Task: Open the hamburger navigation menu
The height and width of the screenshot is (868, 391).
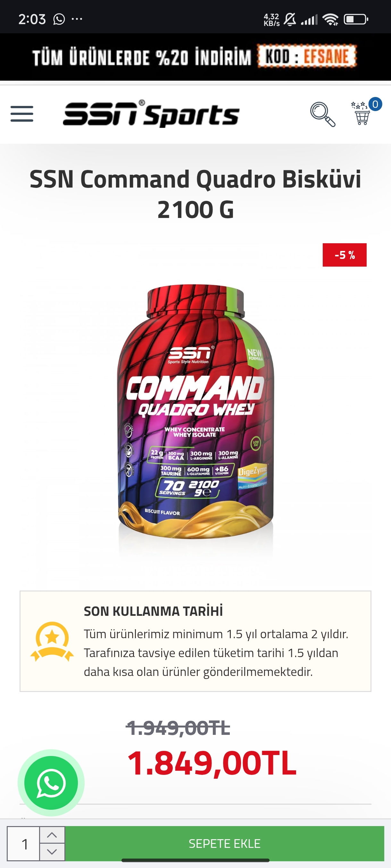Action: point(22,114)
